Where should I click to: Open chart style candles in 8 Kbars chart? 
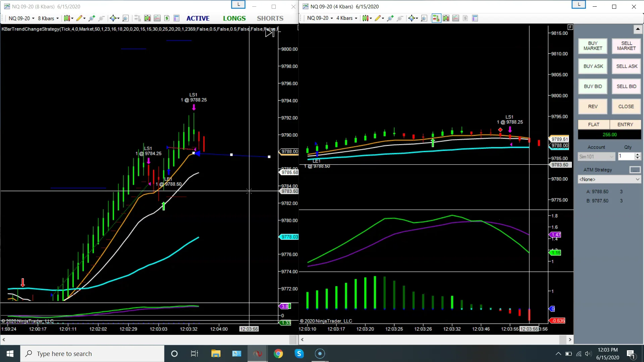point(66,18)
